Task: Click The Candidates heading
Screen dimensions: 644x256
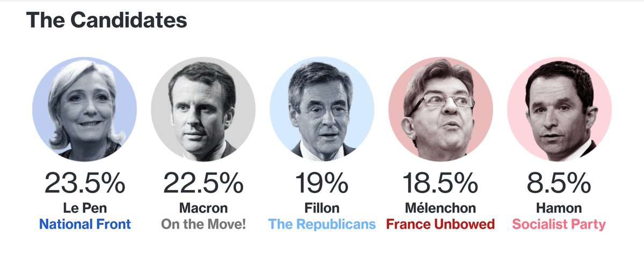Action: [x=107, y=20]
